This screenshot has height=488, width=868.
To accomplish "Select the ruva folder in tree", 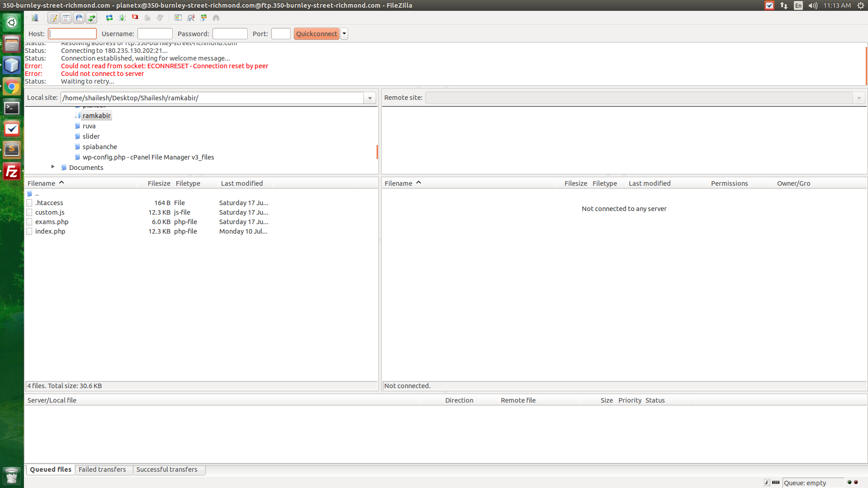I will (x=89, y=126).
